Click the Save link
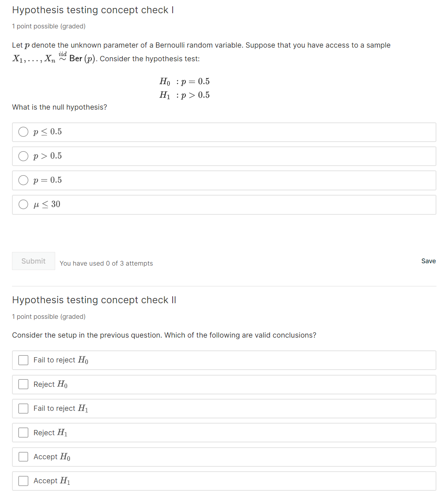The width and height of the screenshot is (448, 504). 428,261
